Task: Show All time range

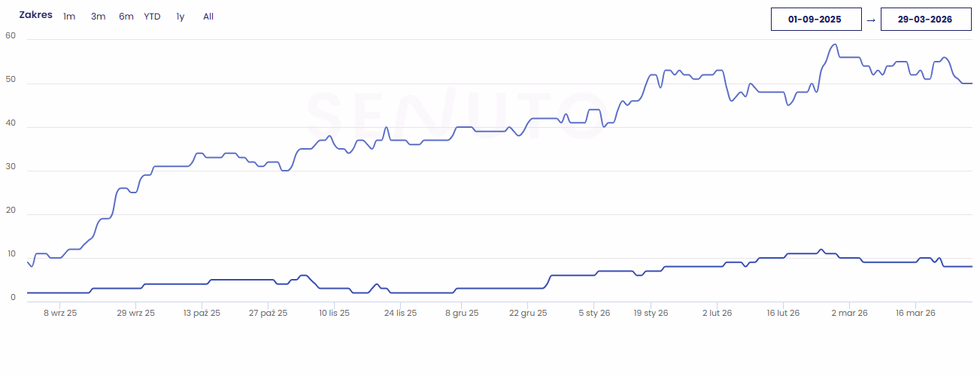Action: click(208, 17)
